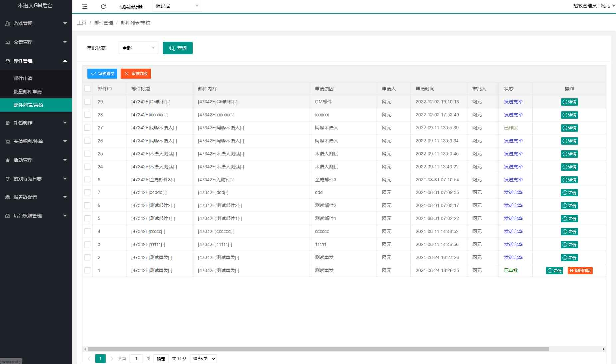The width and height of the screenshot is (616, 364).
Task: Open 批量邮件申请 submenu item
Action: (x=36, y=92)
